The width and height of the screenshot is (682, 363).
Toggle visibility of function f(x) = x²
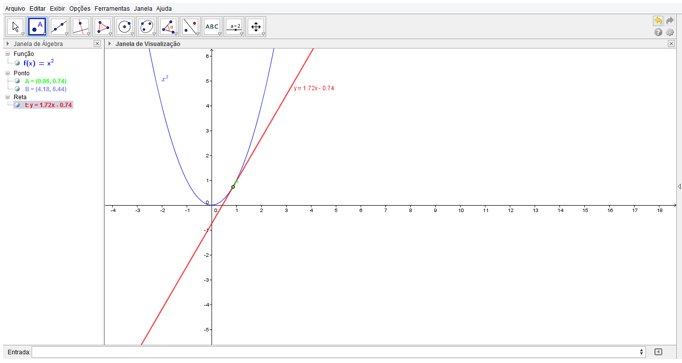[x=17, y=63]
